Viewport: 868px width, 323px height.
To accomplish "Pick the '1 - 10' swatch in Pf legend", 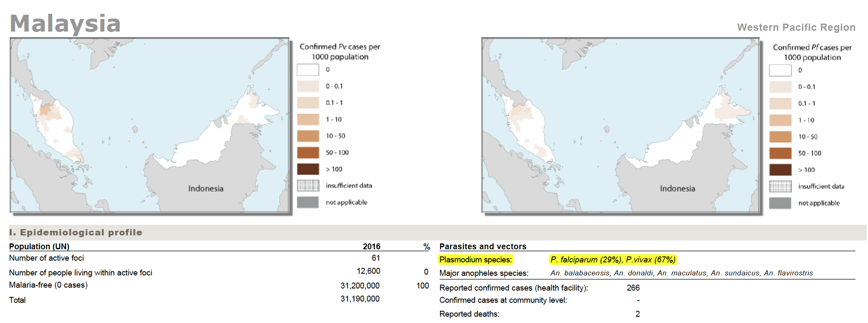I will pyautogui.click(x=780, y=120).
